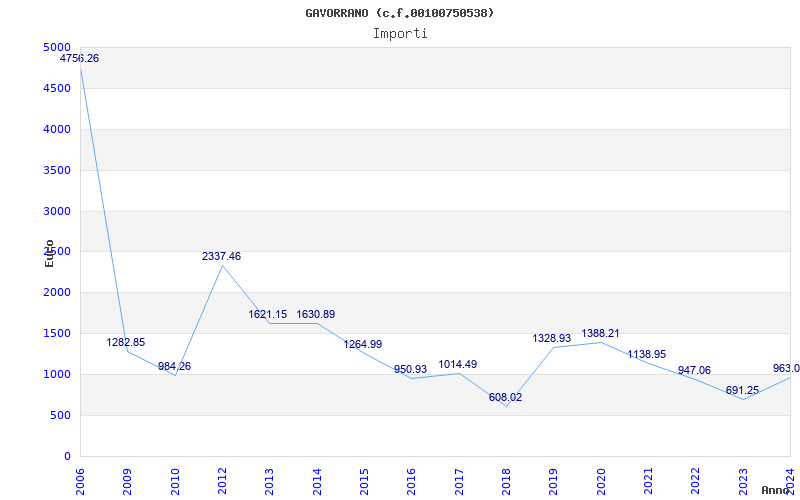Click the 2337.46 peak data label
Viewport: 800px width, 500px height.
(221, 257)
